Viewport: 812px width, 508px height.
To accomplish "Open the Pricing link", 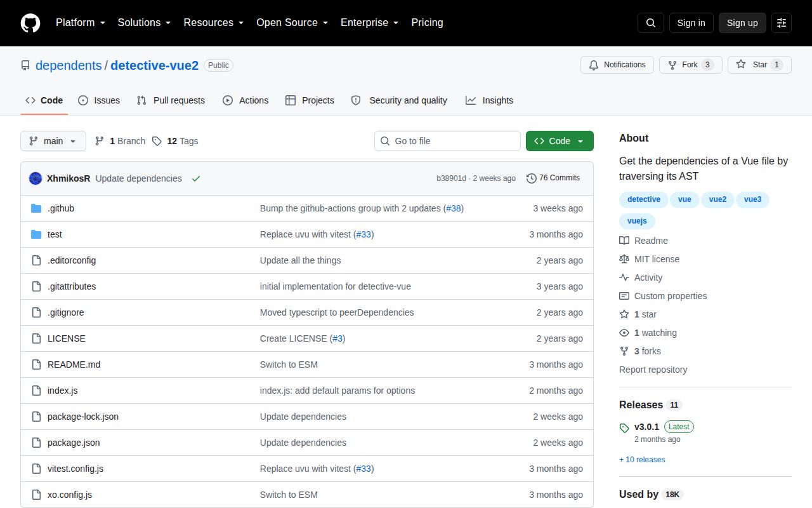I will [x=427, y=23].
